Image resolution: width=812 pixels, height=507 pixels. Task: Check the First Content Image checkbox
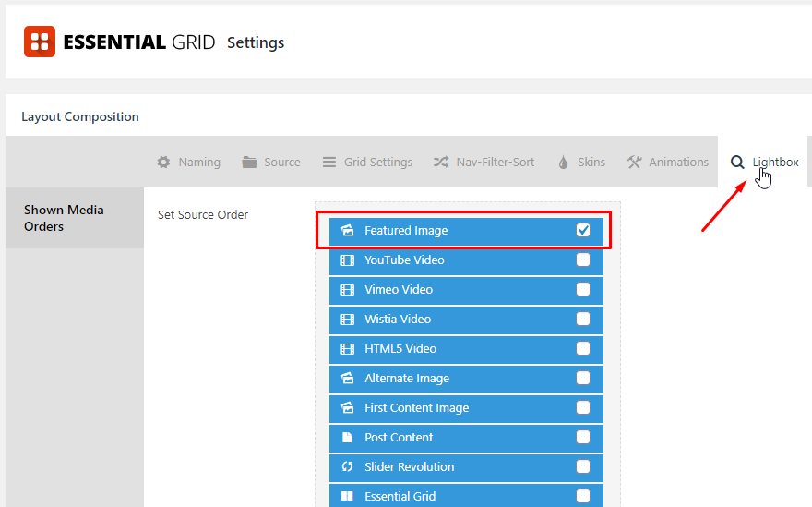point(583,407)
